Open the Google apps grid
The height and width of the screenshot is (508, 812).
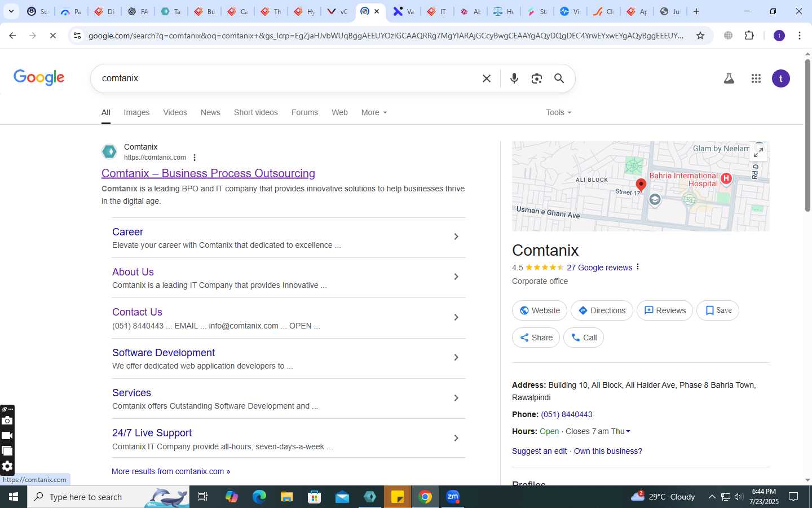pyautogui.click(x=756, y=78)
